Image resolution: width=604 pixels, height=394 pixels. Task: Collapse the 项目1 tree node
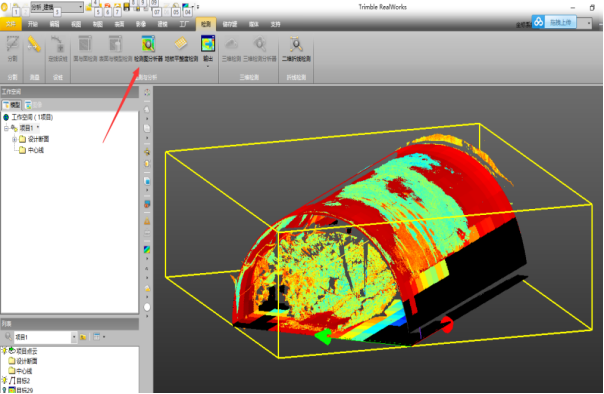pos(6,128)
